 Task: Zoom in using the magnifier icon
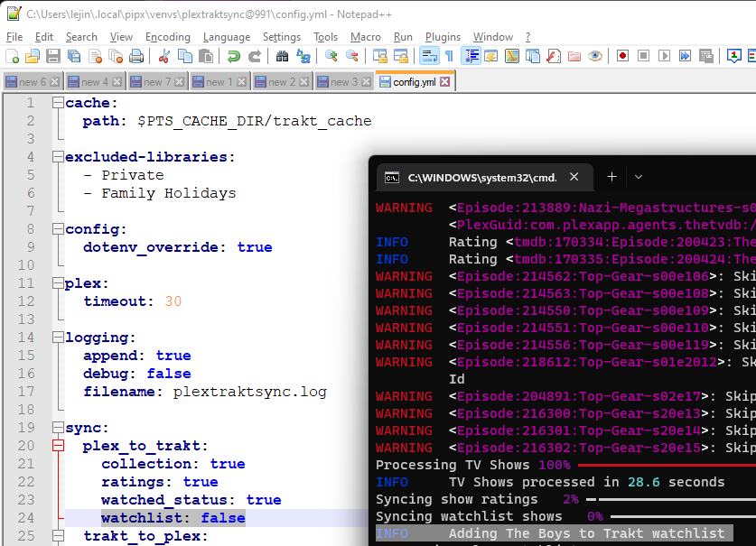[x=330, y=57]
